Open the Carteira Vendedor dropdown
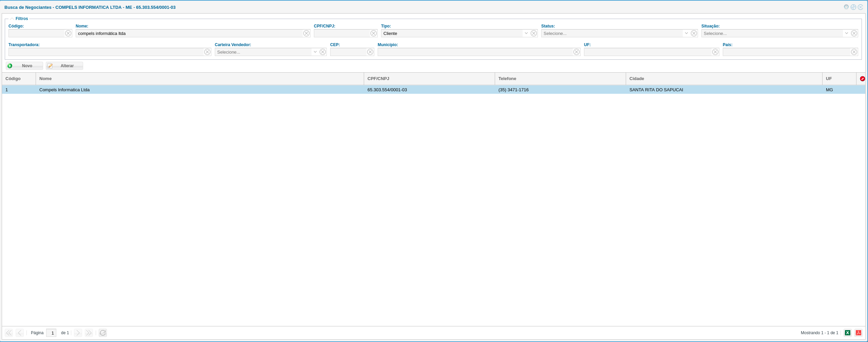Screen dimensions: 868x342 click(315, 52)
